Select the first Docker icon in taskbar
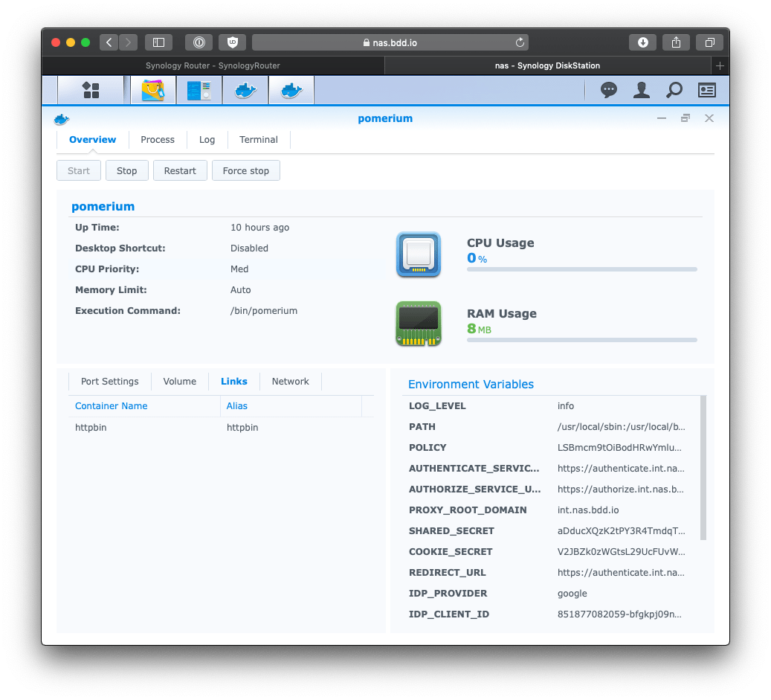 pos(245,89)
